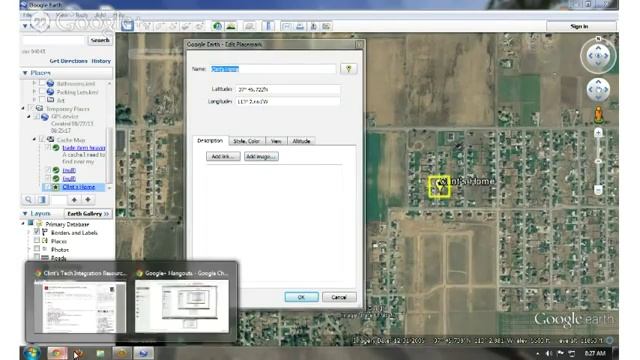640x360 pixels.
Task: Enable the Photos layer checkbox
Action: (37, 249)
